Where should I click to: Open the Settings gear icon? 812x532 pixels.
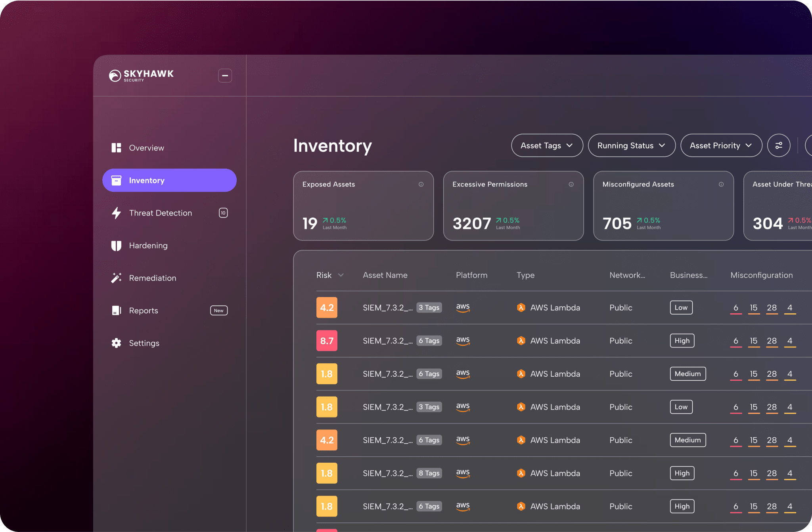pos(116,343)
